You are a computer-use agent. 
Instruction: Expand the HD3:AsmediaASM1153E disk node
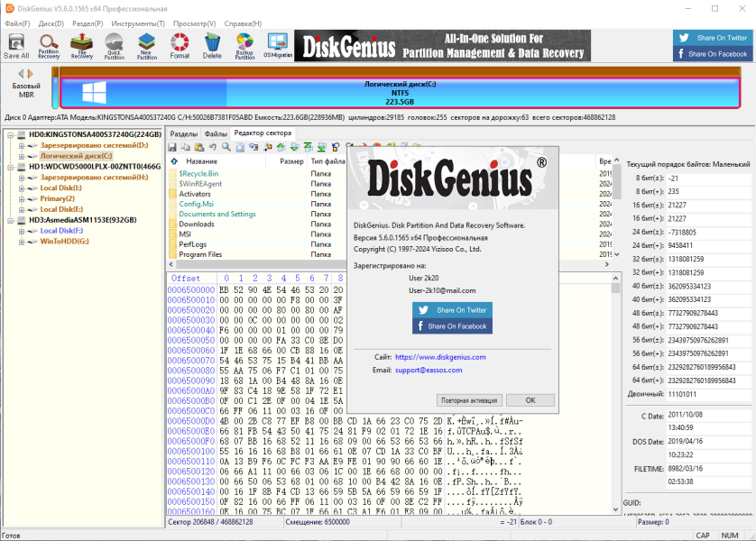11,220
